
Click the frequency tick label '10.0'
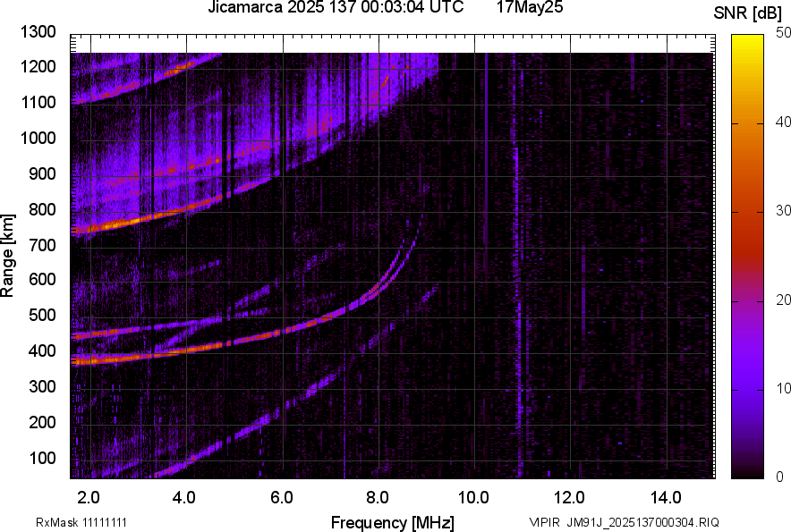473,498
